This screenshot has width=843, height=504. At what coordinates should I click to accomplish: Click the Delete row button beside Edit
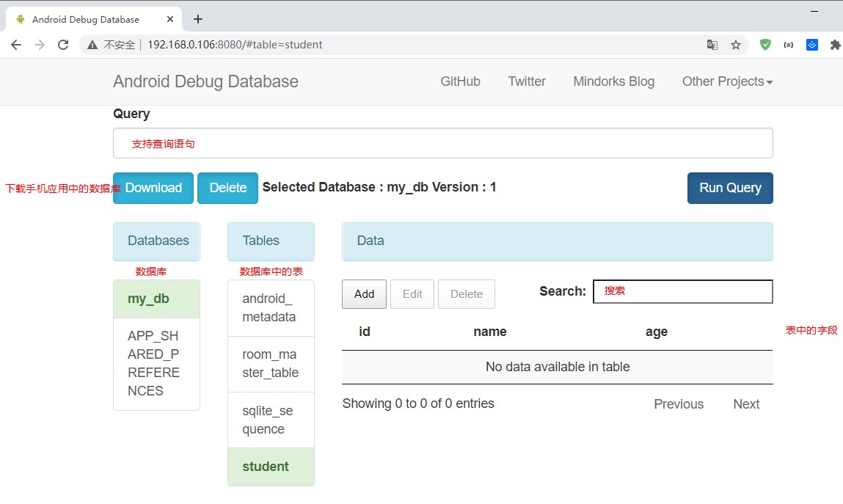point(467,294)
